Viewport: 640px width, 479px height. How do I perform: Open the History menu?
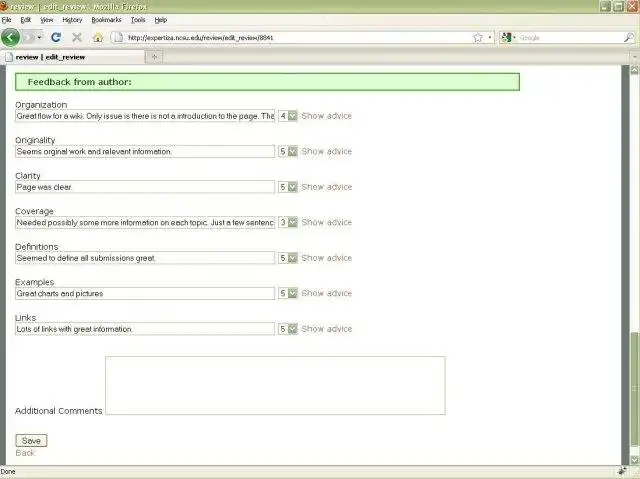pyautogui.click(x=72, y=20)
